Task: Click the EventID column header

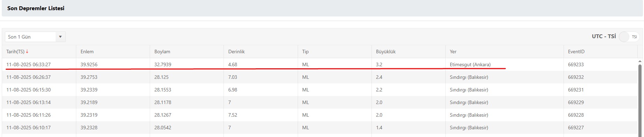Action: (576, 52)
